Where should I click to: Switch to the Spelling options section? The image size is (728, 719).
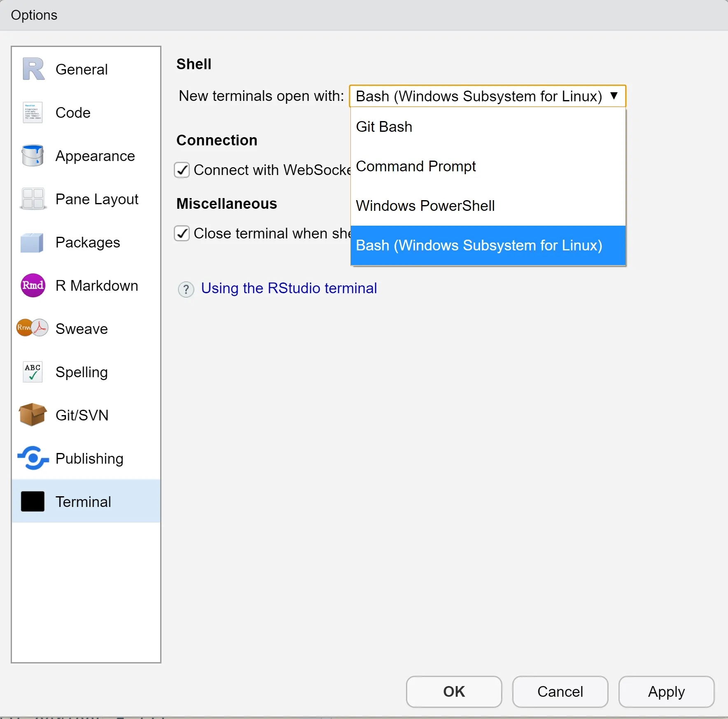[x=86, y=372]
